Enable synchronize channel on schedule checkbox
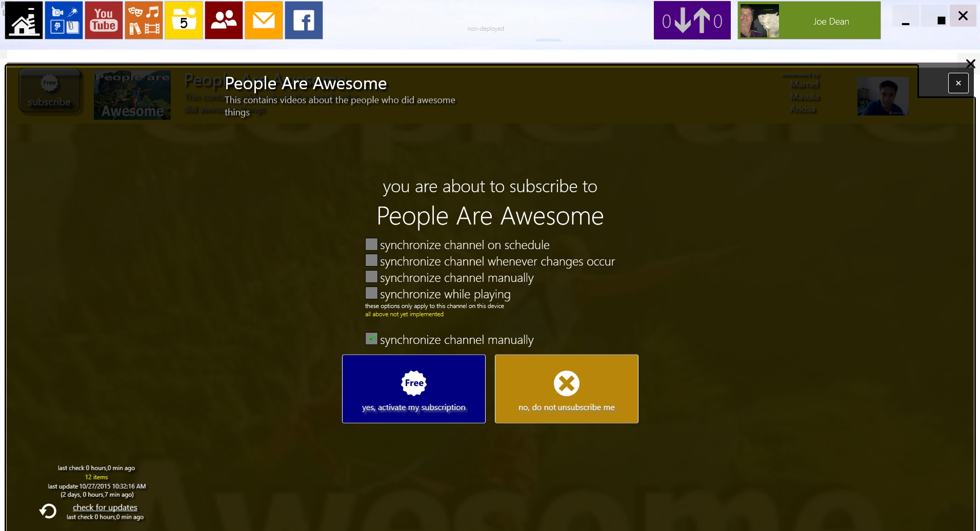This screenshot has height=531, width=980. point(371,244)
